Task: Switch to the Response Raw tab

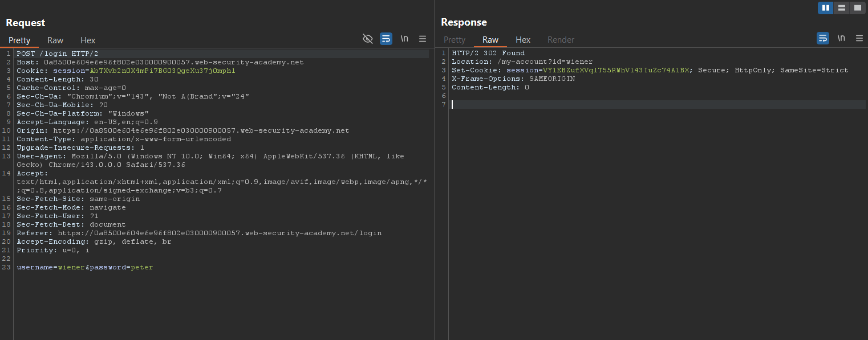Action: [x=490, y=40]
